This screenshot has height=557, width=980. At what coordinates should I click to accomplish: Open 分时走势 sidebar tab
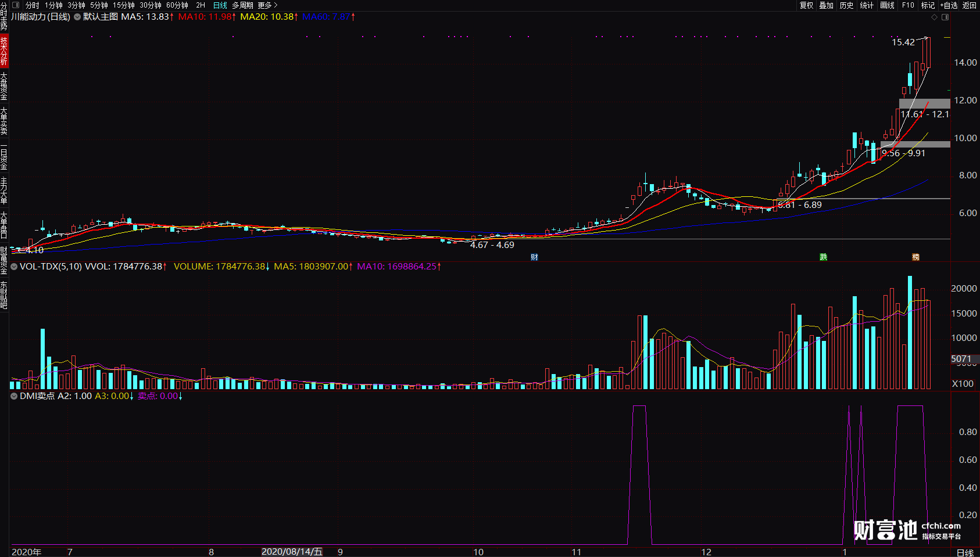[4, 16]
